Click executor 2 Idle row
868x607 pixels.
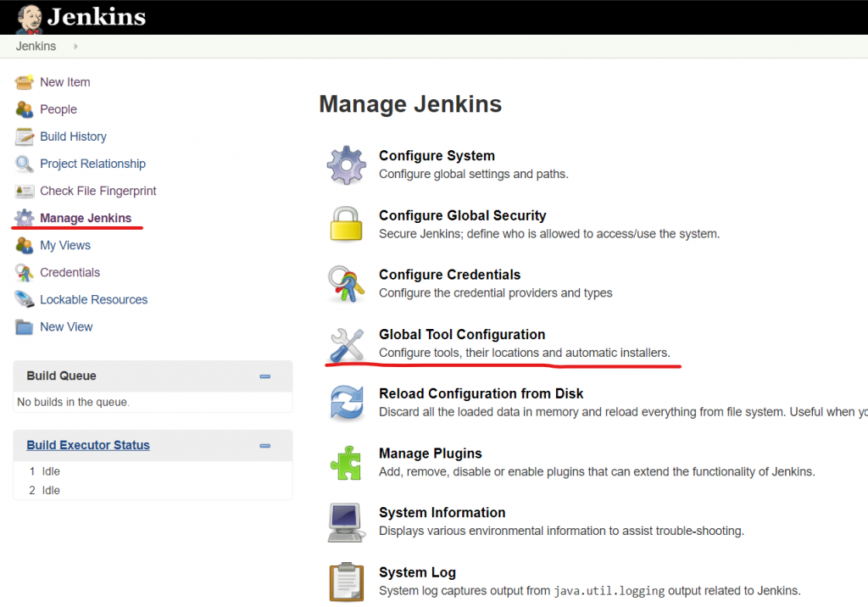(x=153, y=491)
